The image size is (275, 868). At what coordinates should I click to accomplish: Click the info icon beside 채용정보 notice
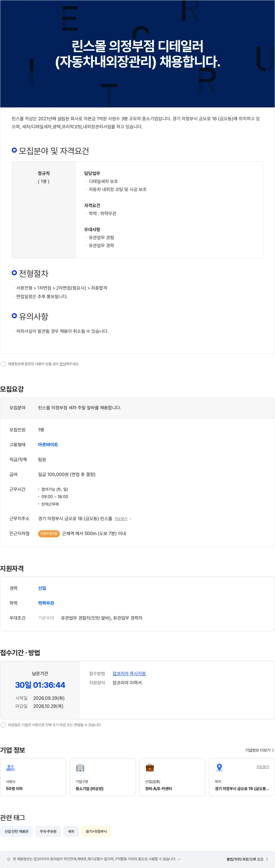(3, 364)
